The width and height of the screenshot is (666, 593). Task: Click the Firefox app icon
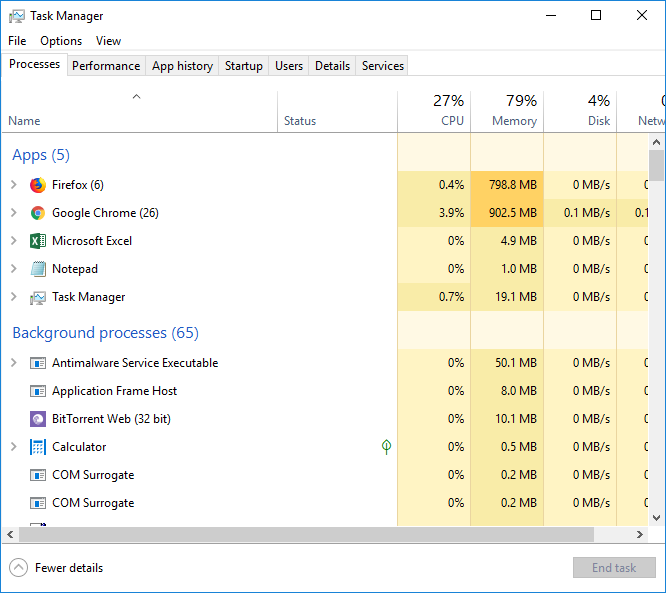point(38,185)
